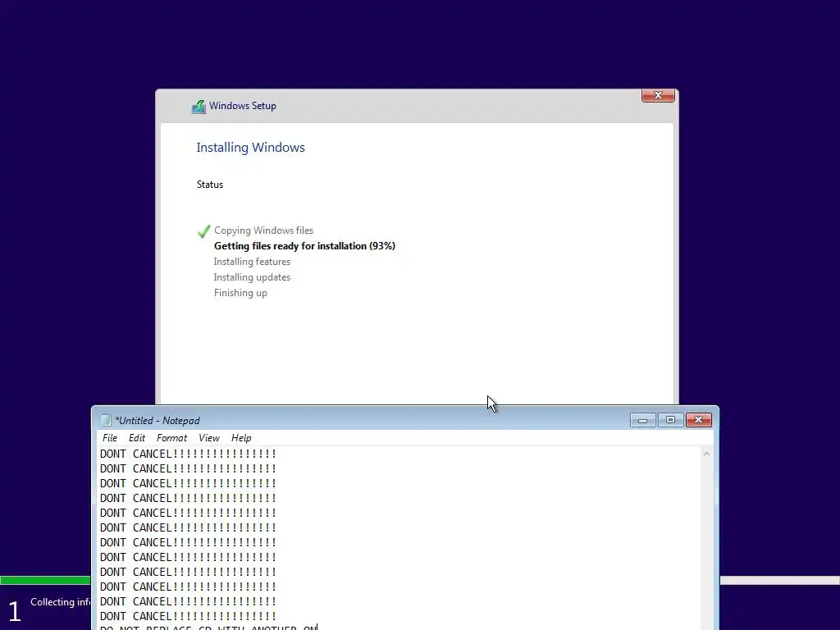This screenshot has height=630, width=840.
Task: Click the step number 1 at bottom left
Action: 15,611
